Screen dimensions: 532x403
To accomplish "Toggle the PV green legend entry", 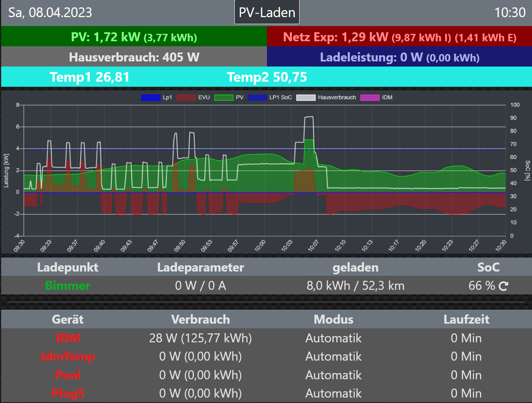I will (224, 98).
